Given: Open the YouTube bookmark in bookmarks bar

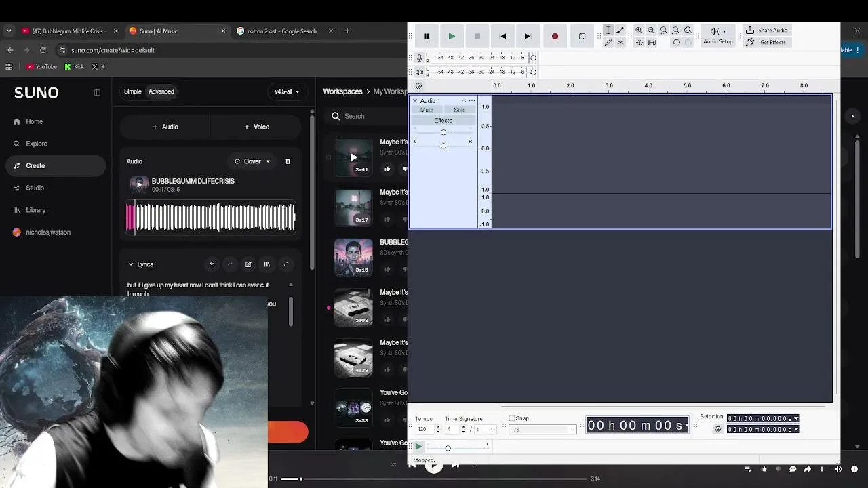Looking at the screenshot, I should tap(41, 67).
